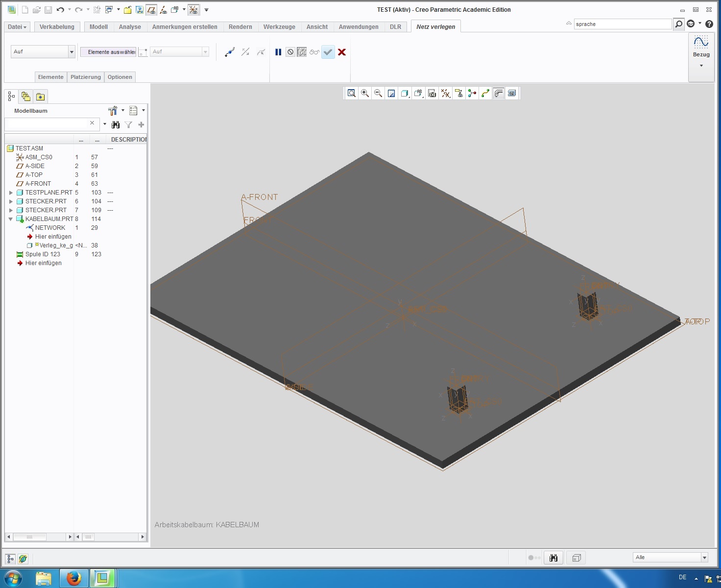Toggle coordinate system display in quick toolbar
This screenshot has width=721, height=588.
coord(194,10)
